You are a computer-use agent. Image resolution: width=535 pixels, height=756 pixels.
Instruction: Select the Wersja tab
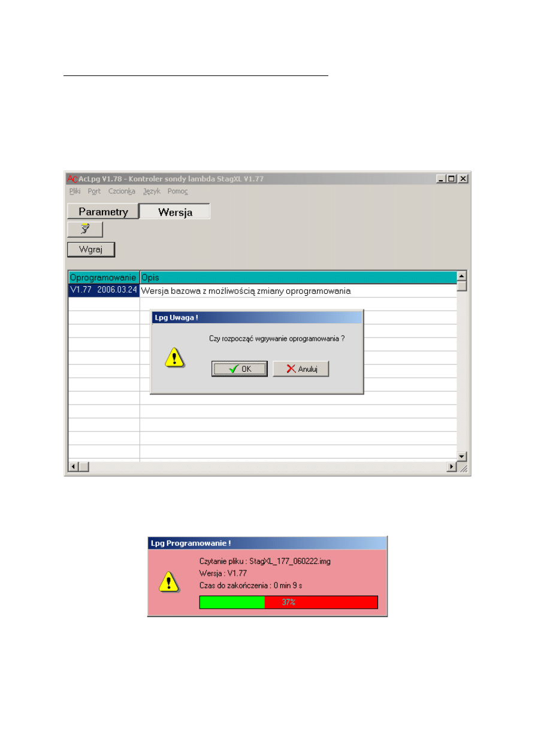(175, 212)
